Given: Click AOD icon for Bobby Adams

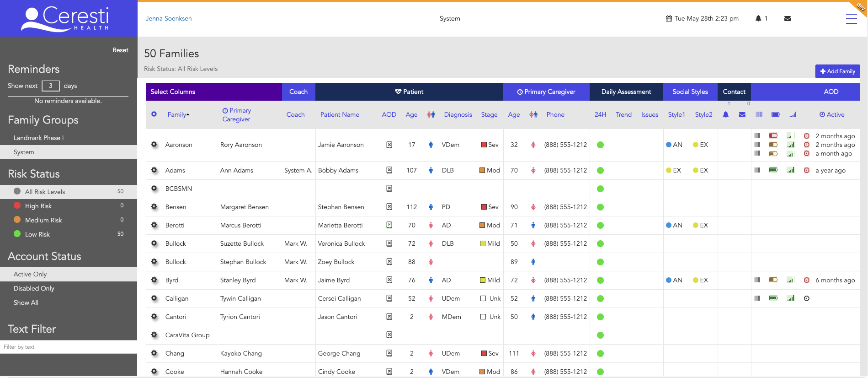Looking at the screenshot, I should pos(389,170).
